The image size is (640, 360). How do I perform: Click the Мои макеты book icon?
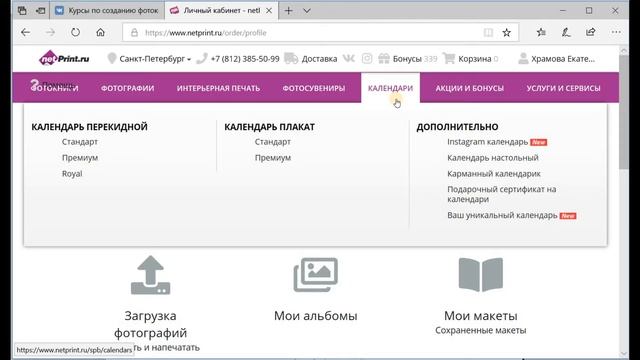481,275
